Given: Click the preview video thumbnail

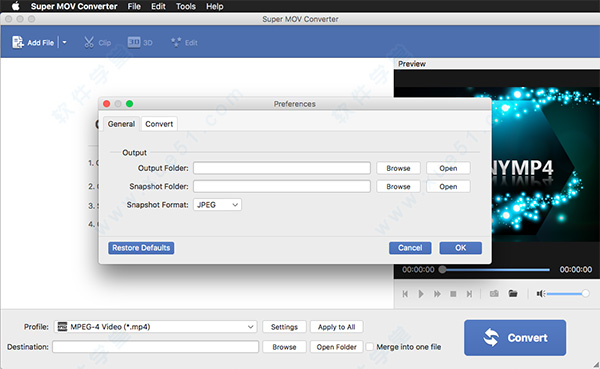Looking at the screenshot, I should (x=545, y=165).
